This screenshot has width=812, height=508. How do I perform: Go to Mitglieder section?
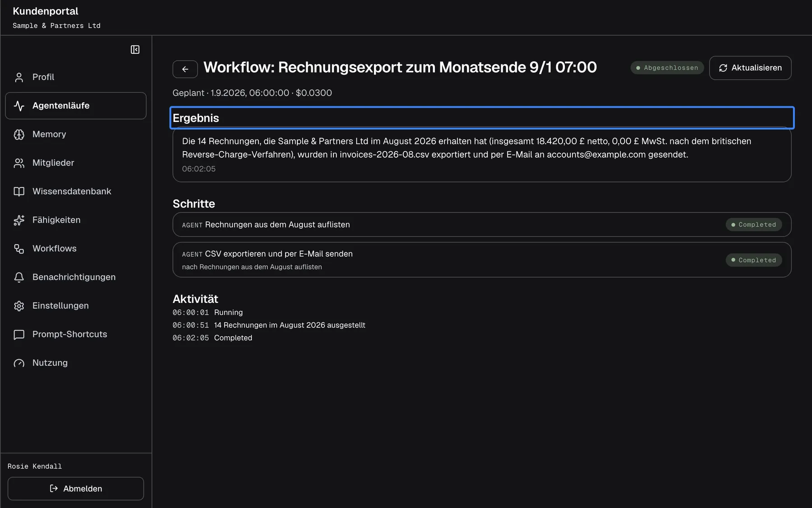pyautogui.click(x=76, y=163)
